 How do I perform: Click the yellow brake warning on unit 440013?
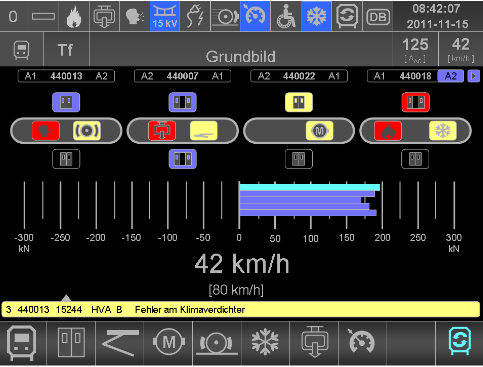(87, 131)
